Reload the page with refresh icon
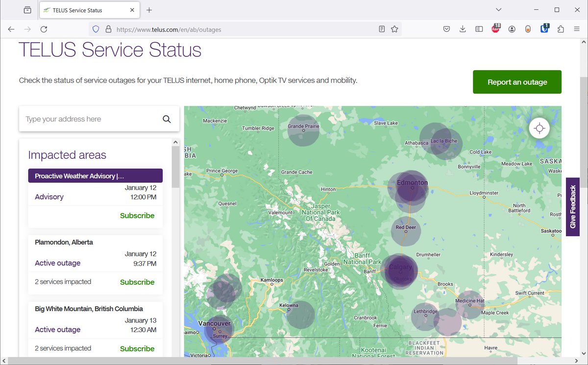Image resolution: width=588 pixels, height=365 pixels. (44, 29)
